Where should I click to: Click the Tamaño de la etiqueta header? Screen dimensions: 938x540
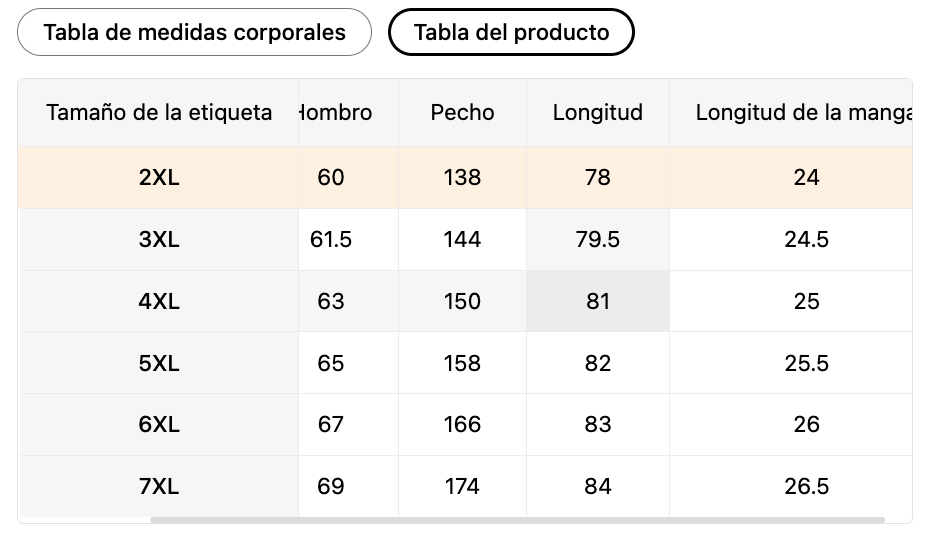coord(159,113)
